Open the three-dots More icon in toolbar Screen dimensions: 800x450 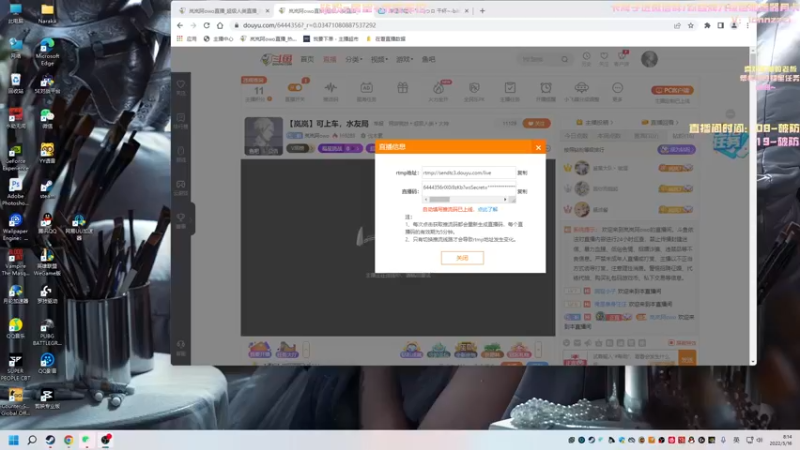point(617,88)
